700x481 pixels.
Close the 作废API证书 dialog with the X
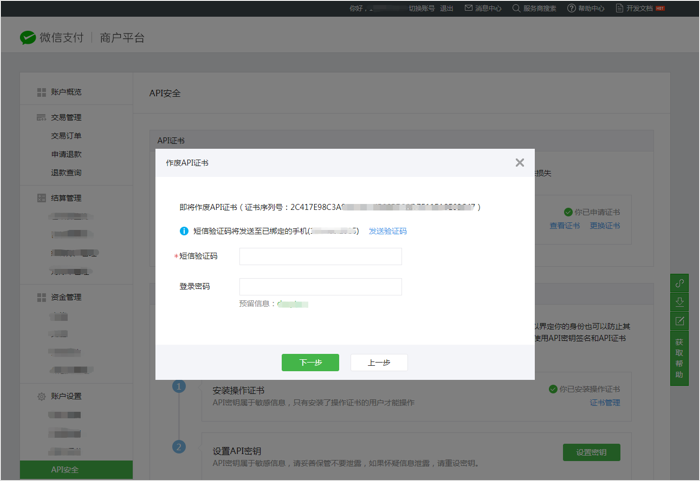point(520,163)
